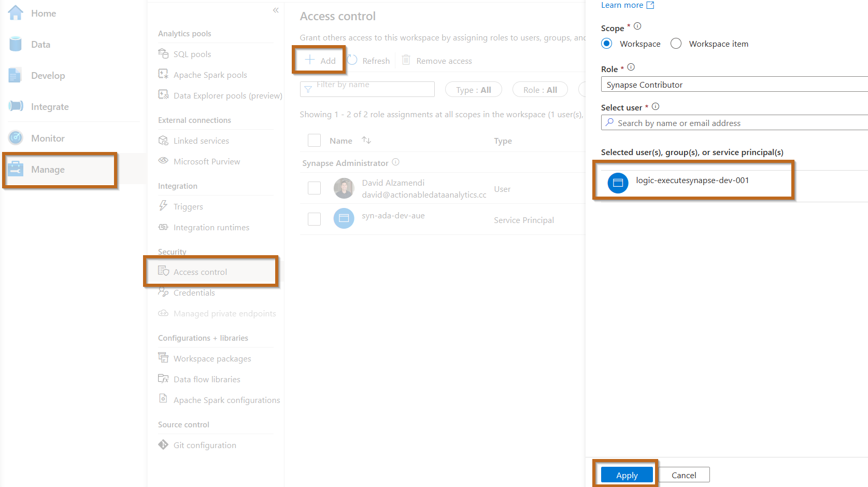The image size is (868, 487).
Task: Click the Microsoft Purview eye icon
Action: (163, 161)
